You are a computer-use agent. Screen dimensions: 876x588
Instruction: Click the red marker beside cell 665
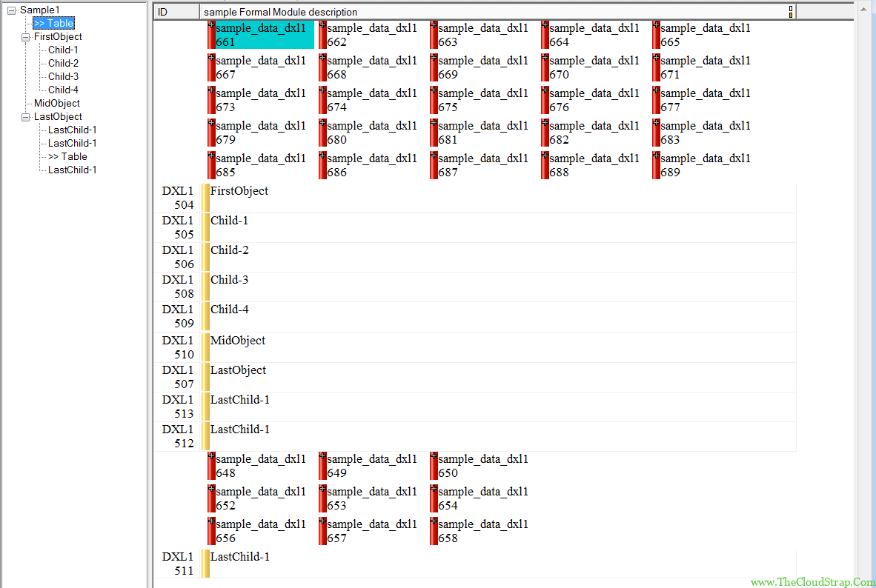click(x=656, y=35)
